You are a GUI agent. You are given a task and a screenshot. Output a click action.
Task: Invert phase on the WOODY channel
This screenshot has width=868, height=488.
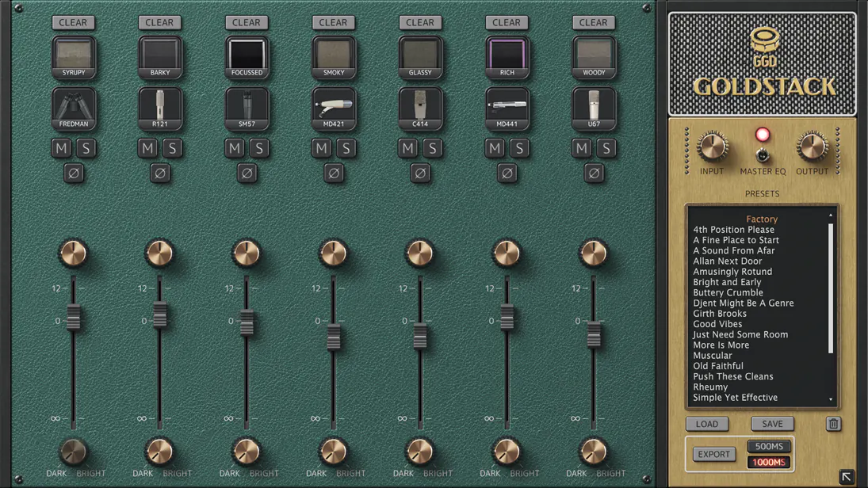tap(594, 173)
